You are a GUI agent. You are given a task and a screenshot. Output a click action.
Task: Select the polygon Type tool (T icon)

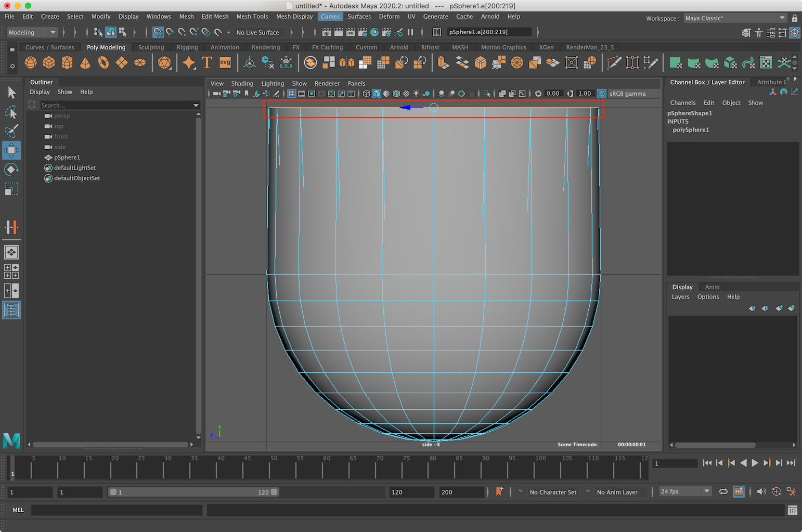click(206, 62)
